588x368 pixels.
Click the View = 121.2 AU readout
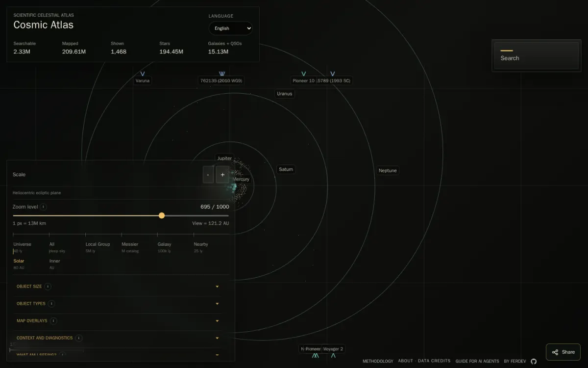tap(210, 223)
